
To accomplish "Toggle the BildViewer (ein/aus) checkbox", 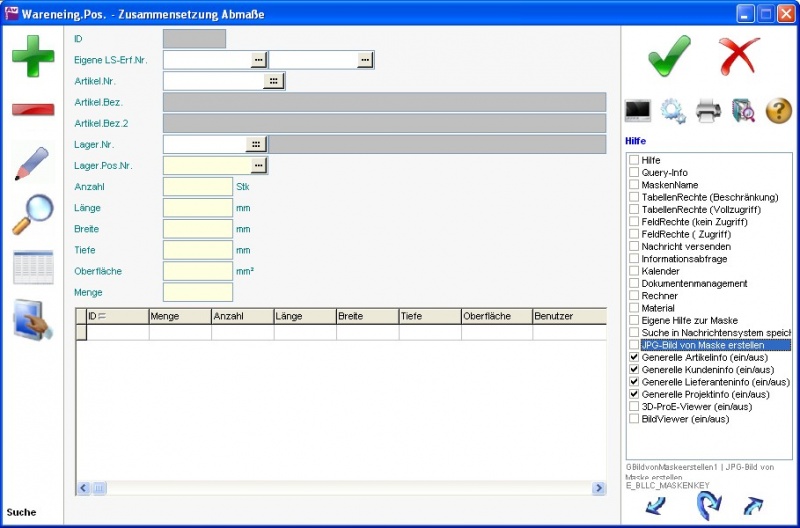I will (634, 419).
